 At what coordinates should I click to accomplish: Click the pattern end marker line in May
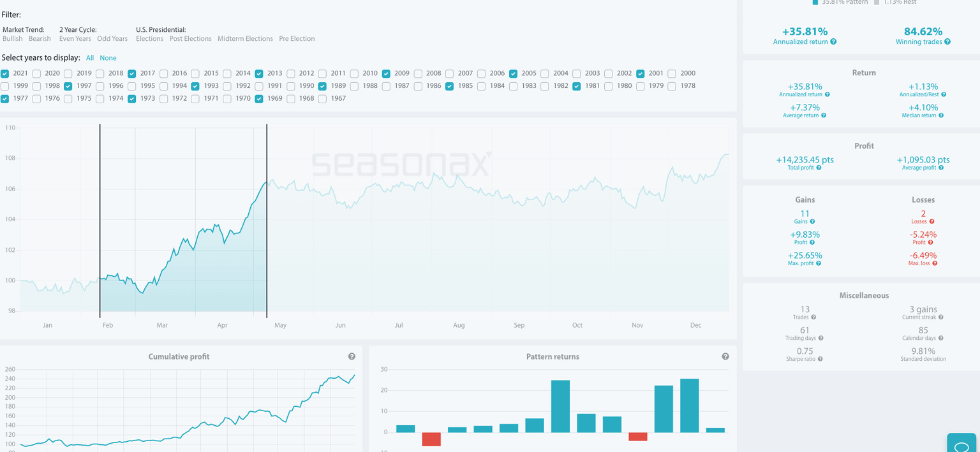(267, 221)
